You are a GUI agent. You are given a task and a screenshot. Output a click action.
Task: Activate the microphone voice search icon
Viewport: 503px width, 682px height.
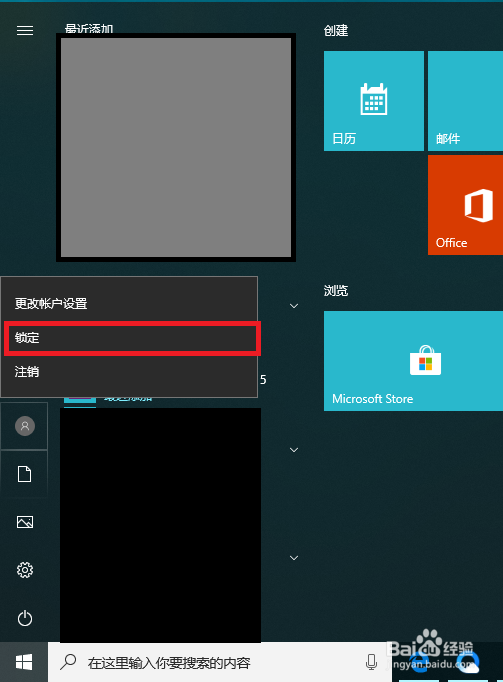coord(371,662)
